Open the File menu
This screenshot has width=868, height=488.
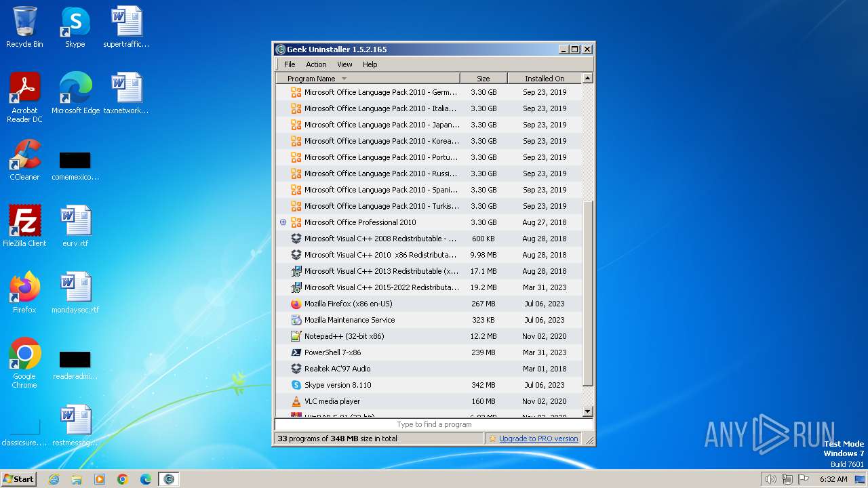click(290, 64)
